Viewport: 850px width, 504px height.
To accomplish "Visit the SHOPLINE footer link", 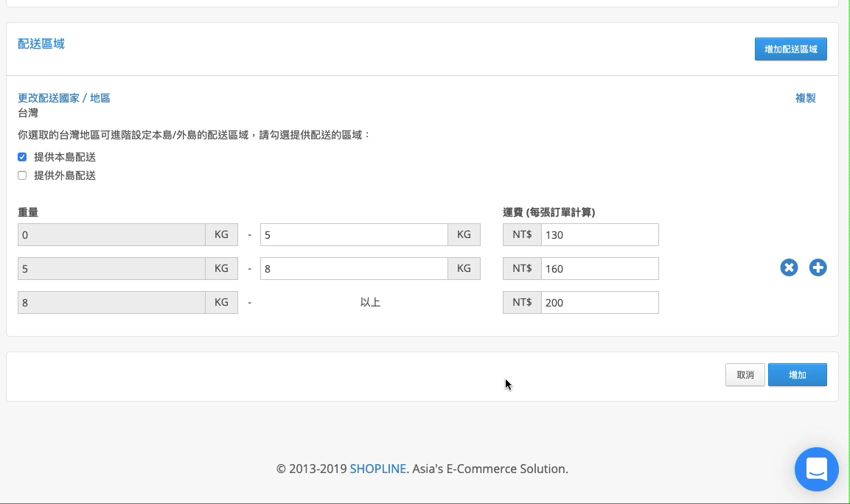I will coord(378,469).
